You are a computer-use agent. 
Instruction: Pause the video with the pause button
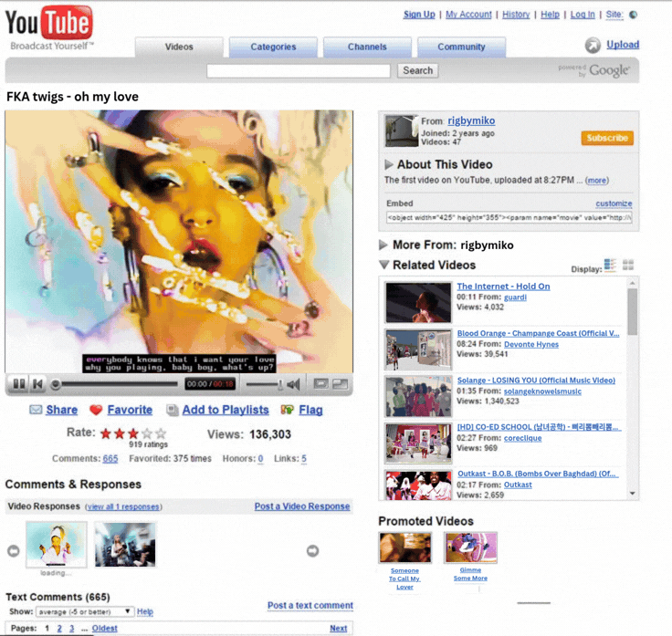point(19,384)
